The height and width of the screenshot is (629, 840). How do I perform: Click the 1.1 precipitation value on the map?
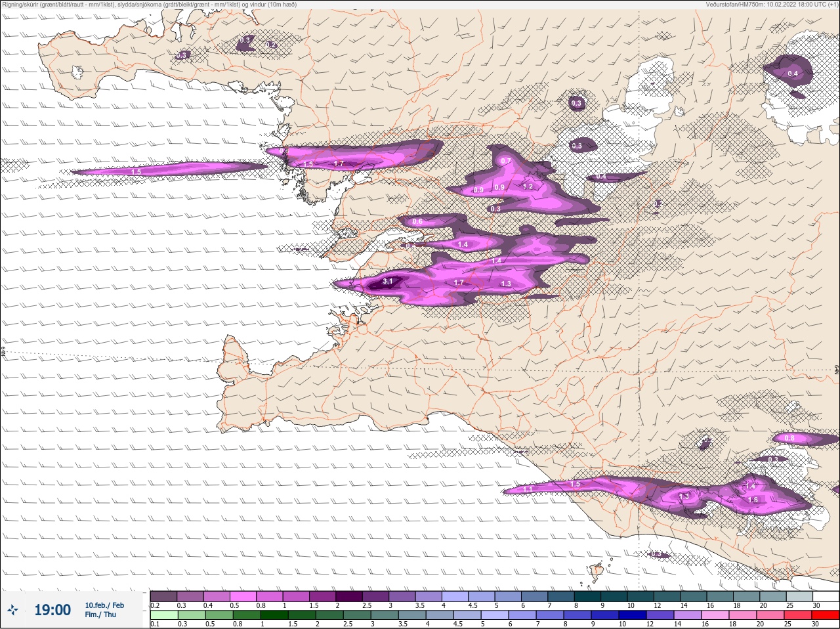528,489
